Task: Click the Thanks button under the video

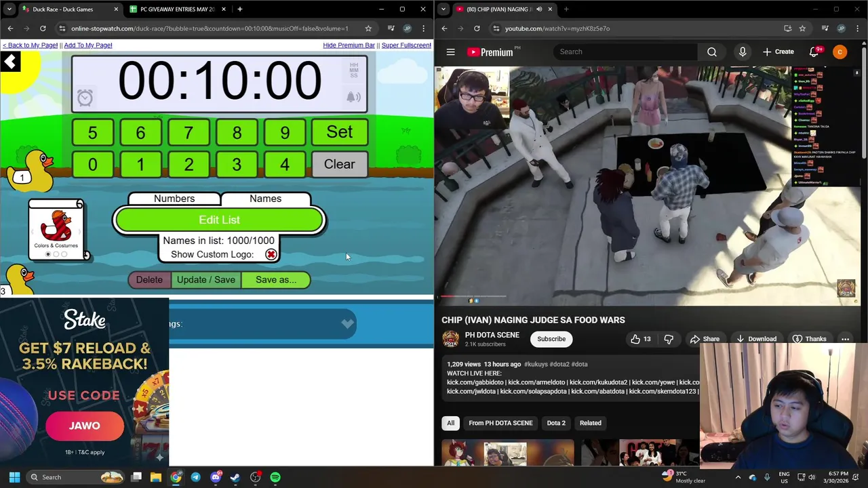Action: pos(809,339)
